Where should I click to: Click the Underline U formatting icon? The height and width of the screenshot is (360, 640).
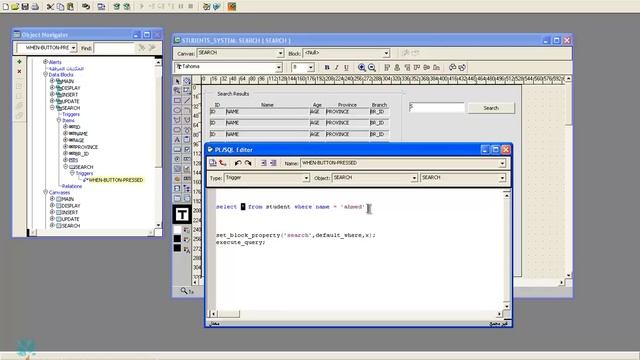pos(347,67)
